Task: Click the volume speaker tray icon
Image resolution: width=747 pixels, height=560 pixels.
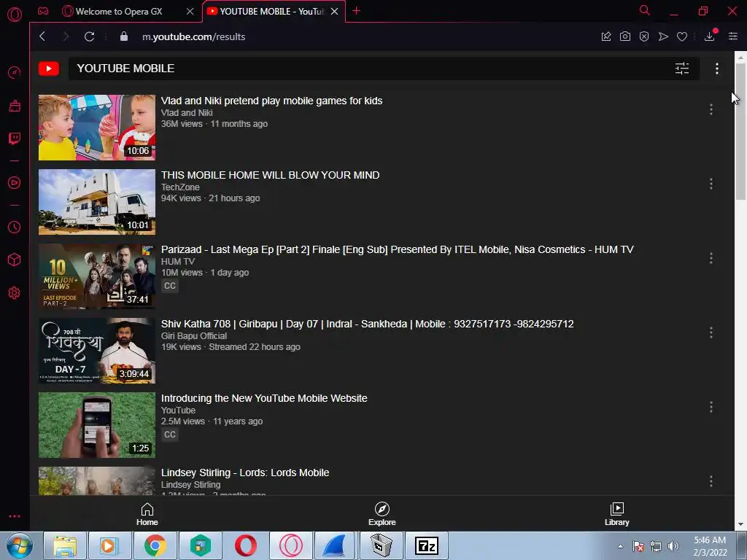Action: pyautogui.click(x=673, y=546)
